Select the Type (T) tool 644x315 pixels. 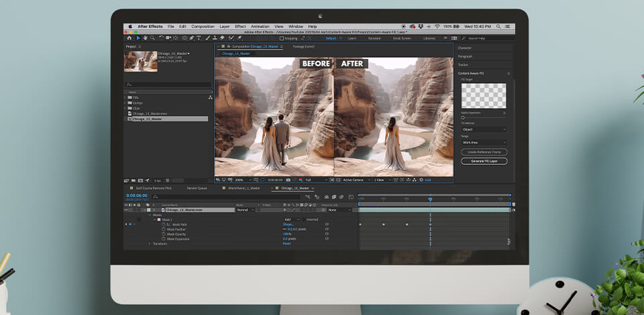click(199, 38)
